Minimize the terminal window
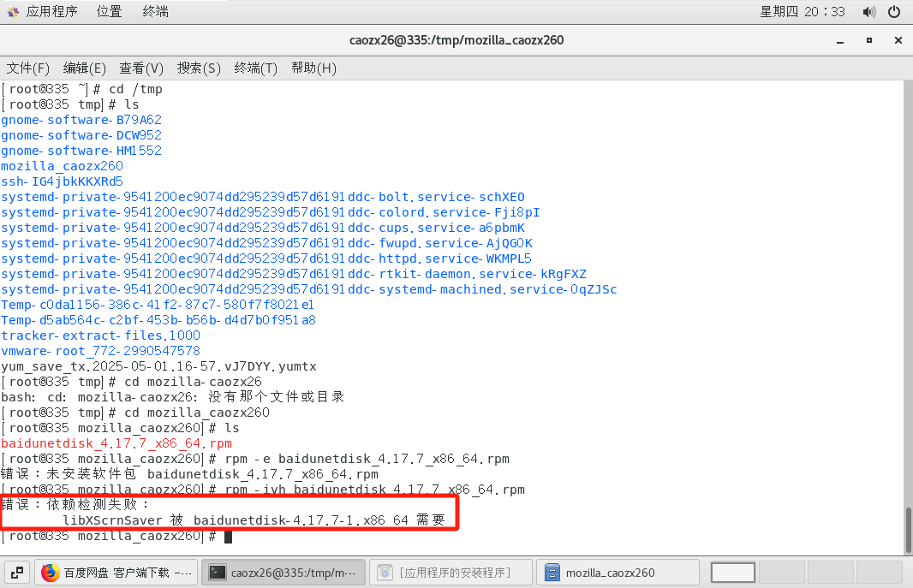The height and width of the screenshot is (588, 913). [840, 41]
